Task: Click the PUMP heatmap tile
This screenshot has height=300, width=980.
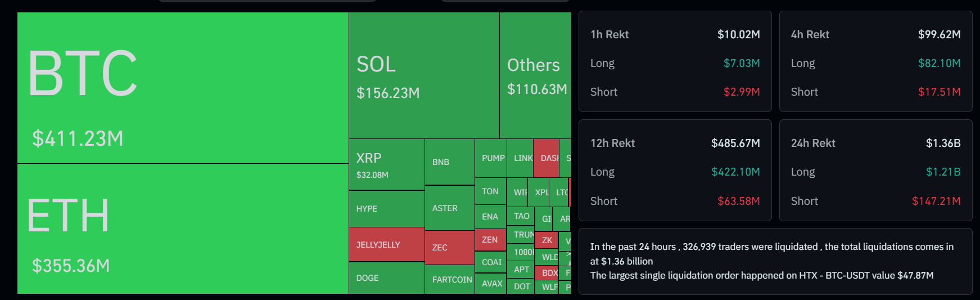Action: click(x=490, y=158)
